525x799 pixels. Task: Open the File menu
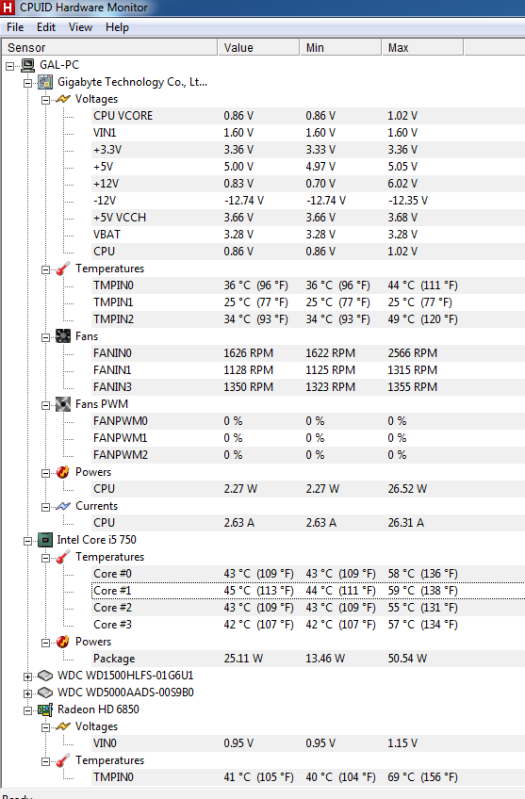coord(15,27)
